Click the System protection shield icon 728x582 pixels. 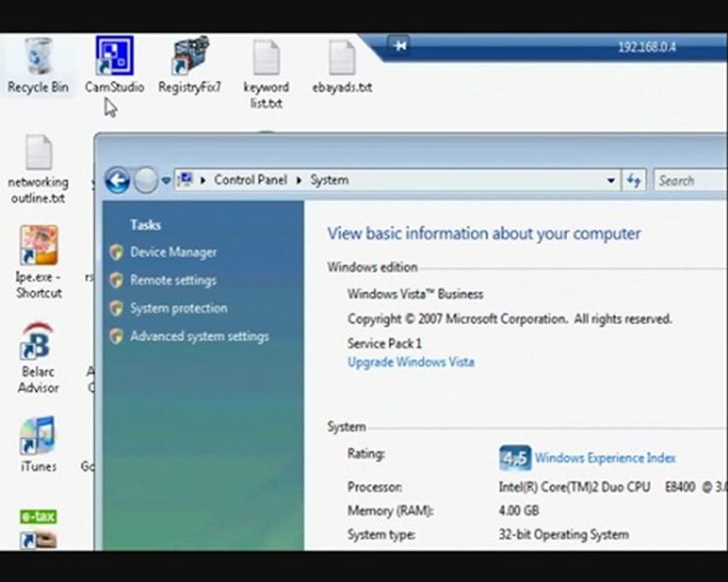(x=116, y=308)
